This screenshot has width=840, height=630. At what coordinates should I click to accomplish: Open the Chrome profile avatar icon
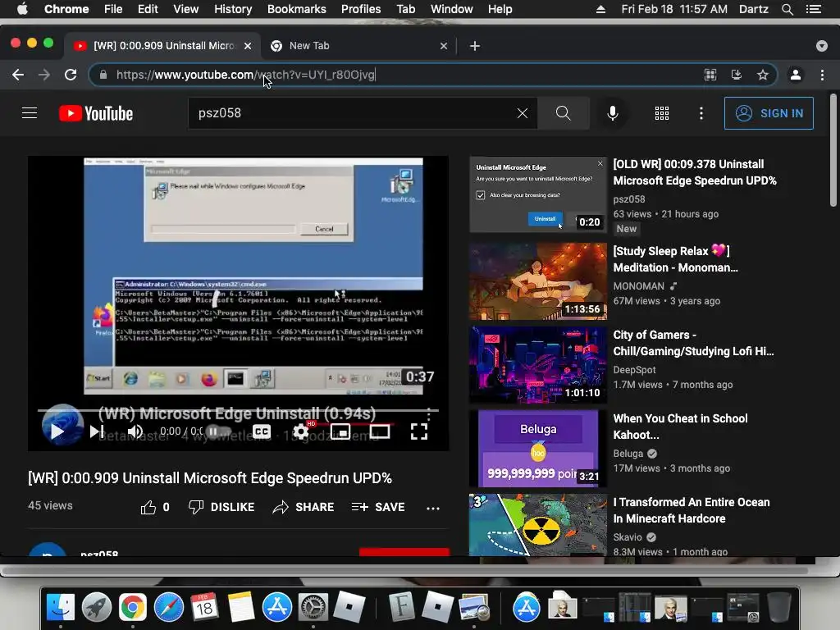click(x=796, y=75)
